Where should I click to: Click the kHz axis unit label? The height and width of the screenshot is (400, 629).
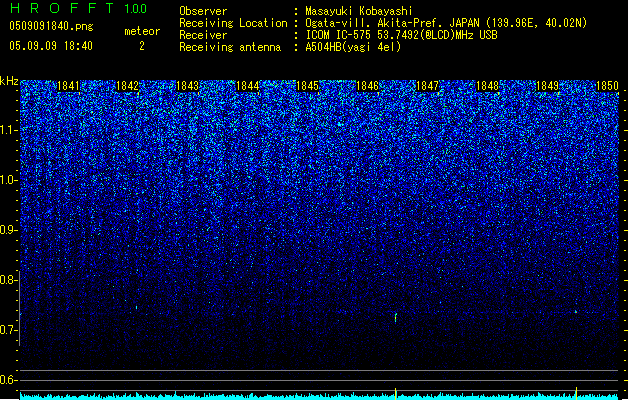(9, 81)
